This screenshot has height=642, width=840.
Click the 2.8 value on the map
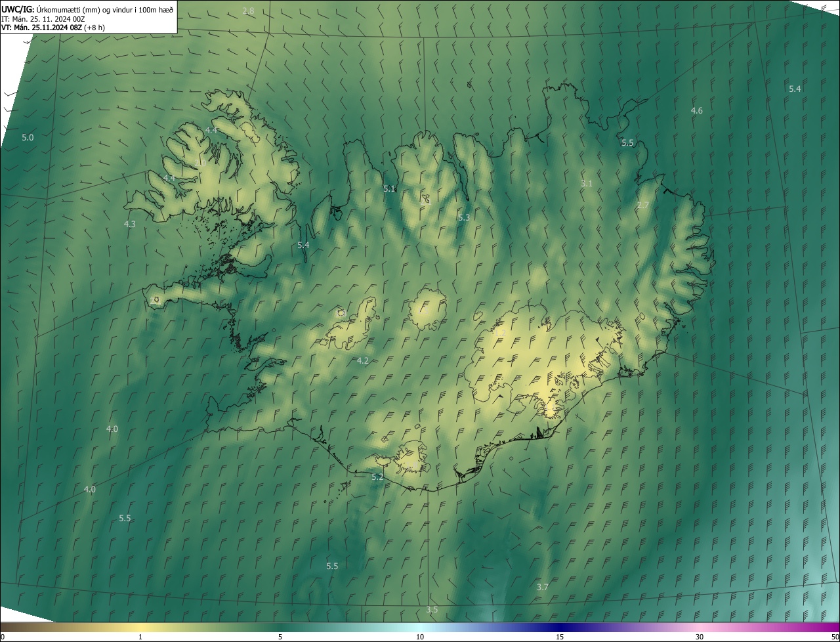[249, 11]
